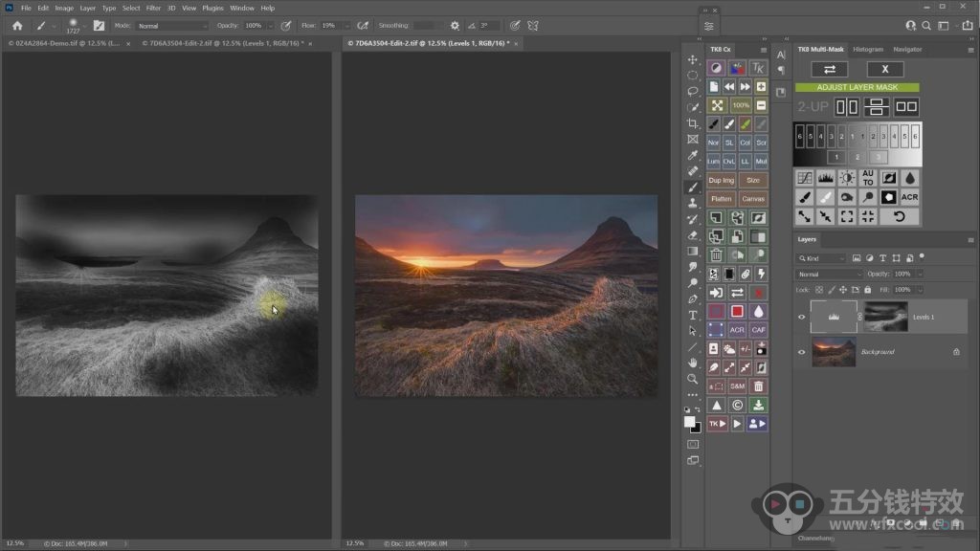Screen dimensions: 980x551
Task: Select the Hand tool
Action: pyautogui.click(x=693, y=363)
